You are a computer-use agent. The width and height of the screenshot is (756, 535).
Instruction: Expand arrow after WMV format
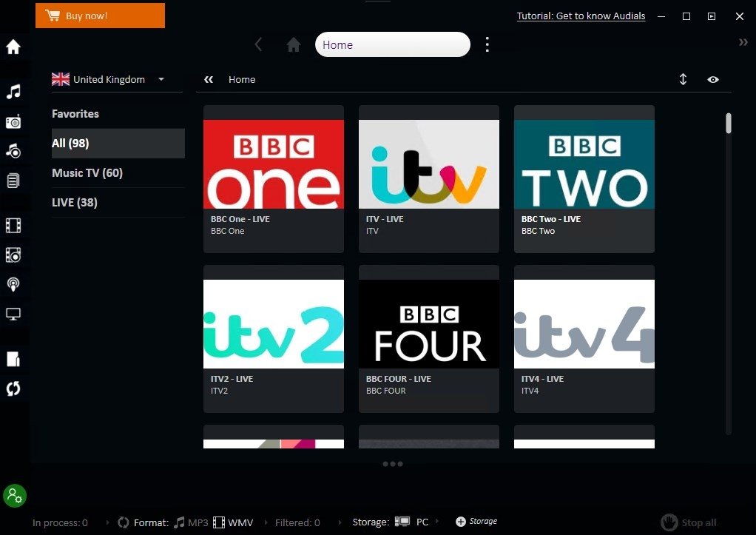(x=266, y=522)
